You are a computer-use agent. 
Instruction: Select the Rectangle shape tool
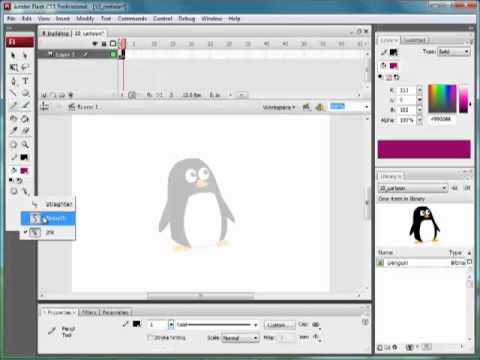point(25,93)
